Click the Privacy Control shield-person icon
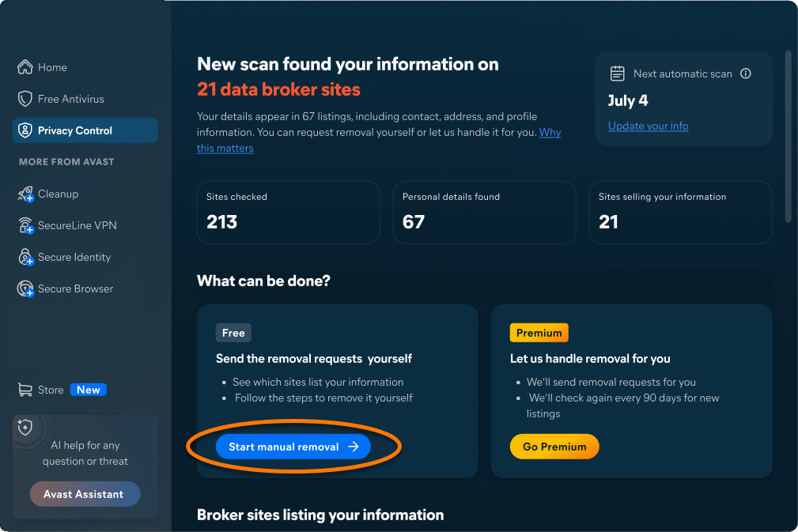 (x=25, y=130)
